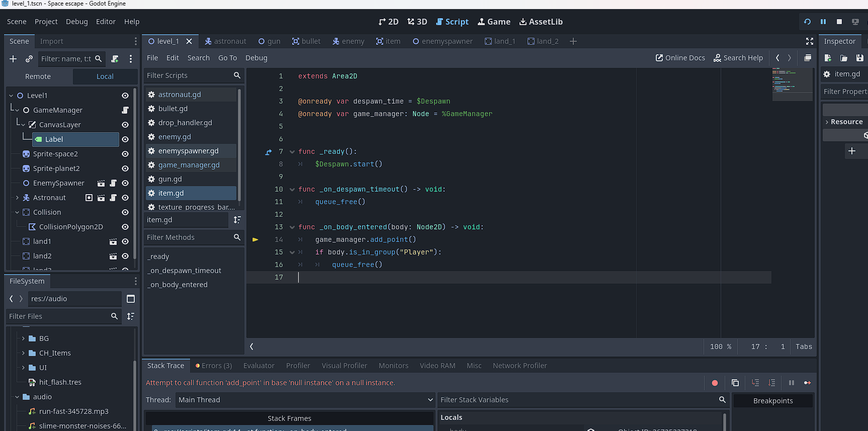The height and width of the screenshot is (431, 868).
Task: Open script icon on GameManager node
Action: pyautogui.click(x=125, y=110)
